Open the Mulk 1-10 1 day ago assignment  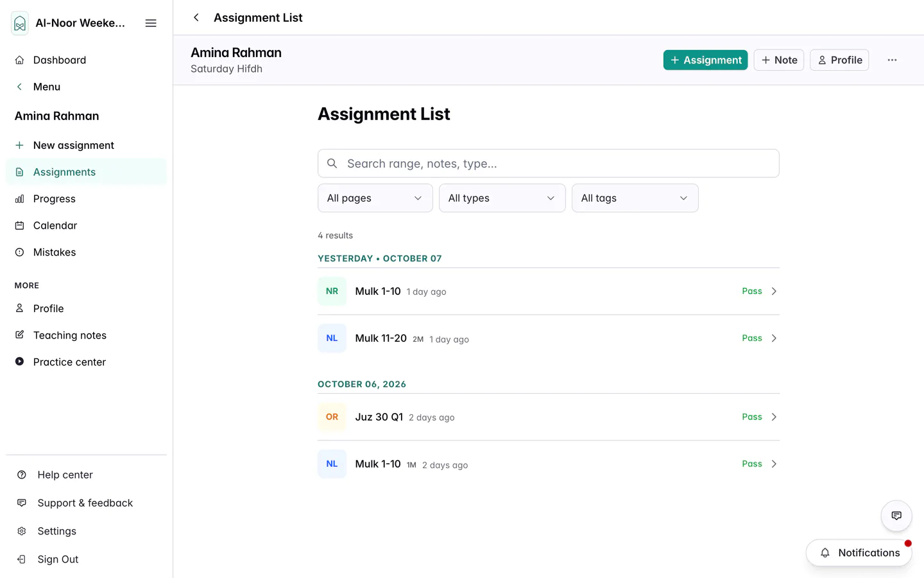(x=549, y=291)
